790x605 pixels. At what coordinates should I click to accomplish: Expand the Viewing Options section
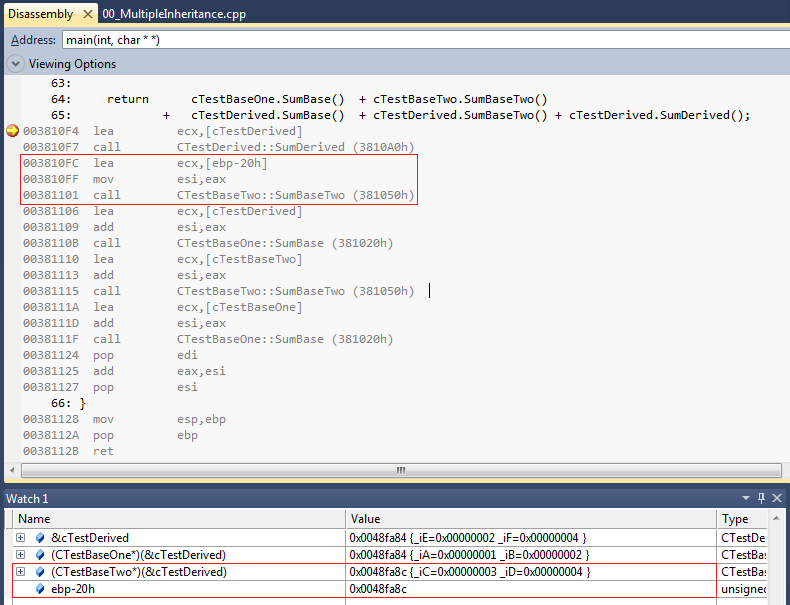point(16,64)
